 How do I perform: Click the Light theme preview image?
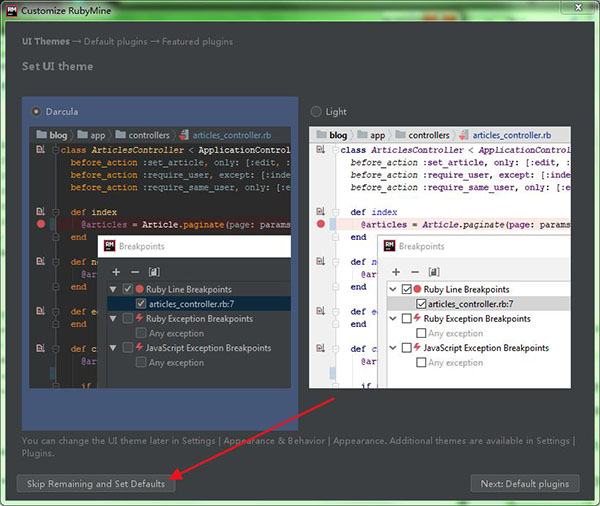[x=440, y=257]
